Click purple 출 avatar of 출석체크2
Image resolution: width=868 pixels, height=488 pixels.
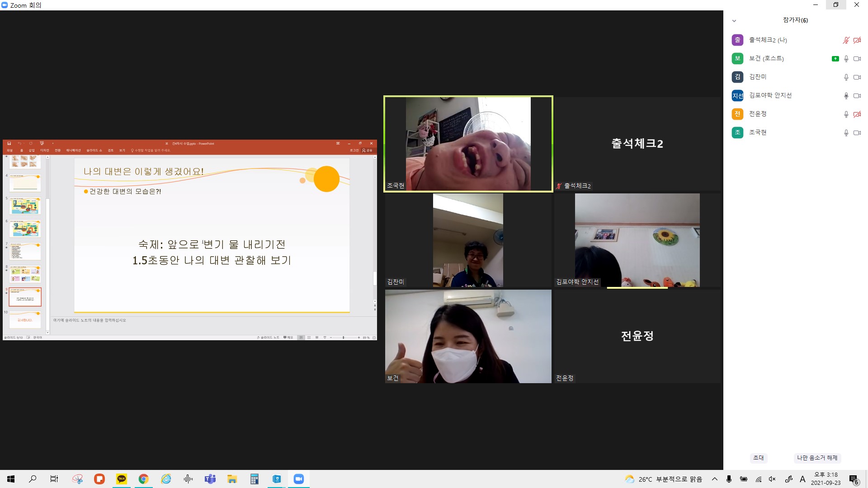737,40
